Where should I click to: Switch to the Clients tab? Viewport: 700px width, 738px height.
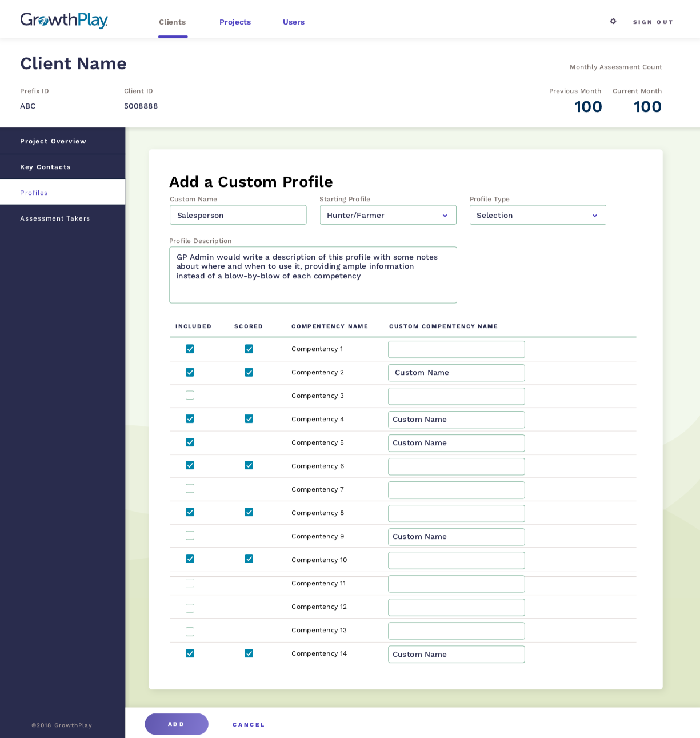coord(173,22)
